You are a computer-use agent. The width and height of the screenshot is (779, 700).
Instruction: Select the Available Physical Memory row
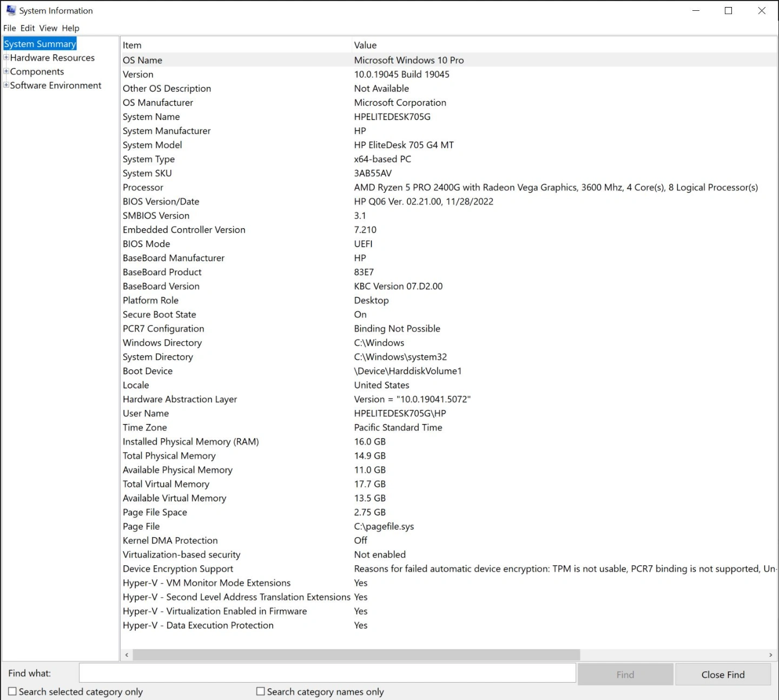(x=449, y=470)
